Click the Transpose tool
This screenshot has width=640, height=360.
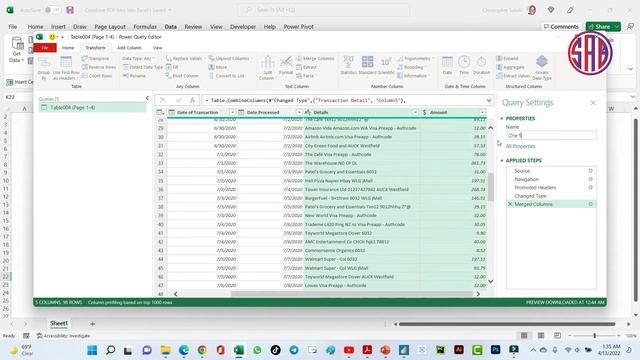click(x=95, y=58)
